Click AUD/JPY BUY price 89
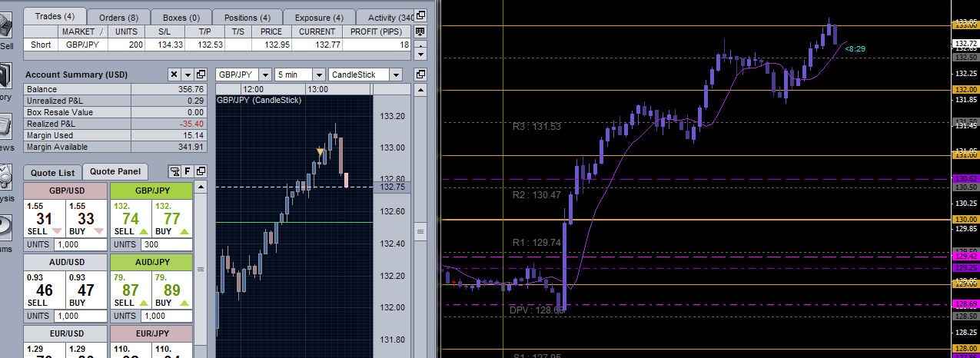The width and height of the screenshot is (980, 358). [x=173, y=290]
